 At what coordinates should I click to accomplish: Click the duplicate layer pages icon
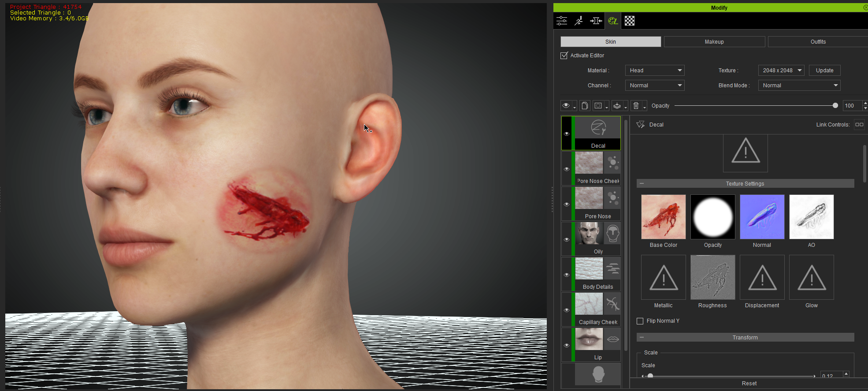click(585, 106)
